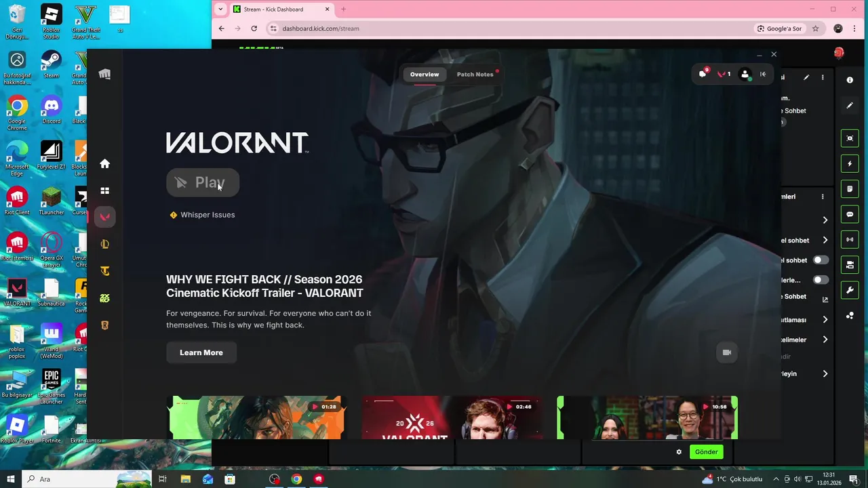
Task: Open the three-dot menu beside 'mleri'
Action: click(823, 197)
